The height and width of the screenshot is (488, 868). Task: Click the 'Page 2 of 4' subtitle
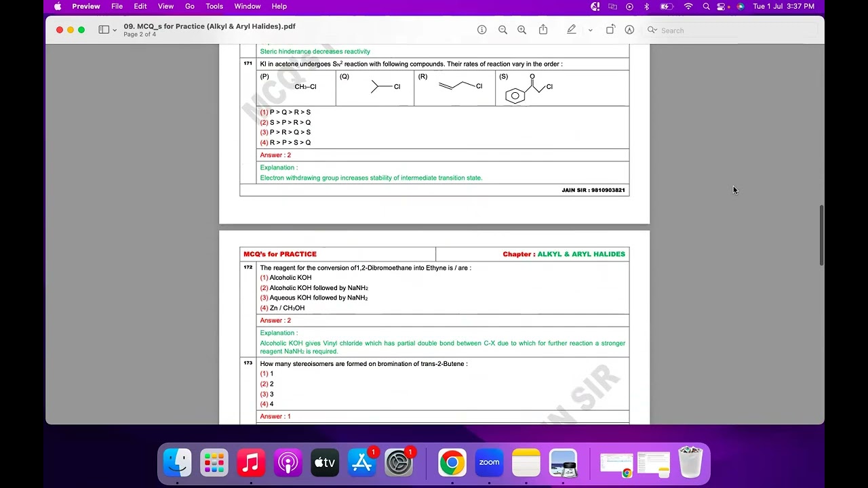point(140,35)
